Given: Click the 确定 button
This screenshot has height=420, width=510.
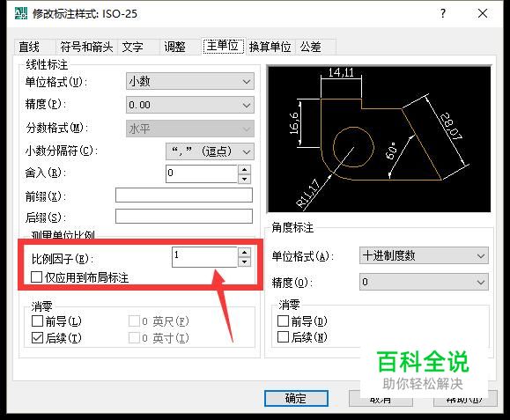Looking at the screenshot, I should 296,398.
